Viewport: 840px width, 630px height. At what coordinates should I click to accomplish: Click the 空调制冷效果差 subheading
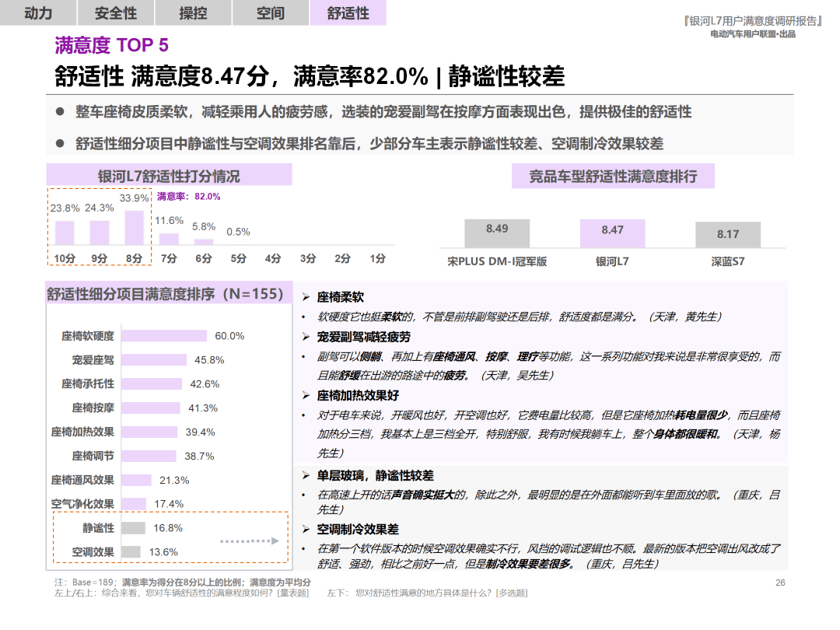pos(358,530)
